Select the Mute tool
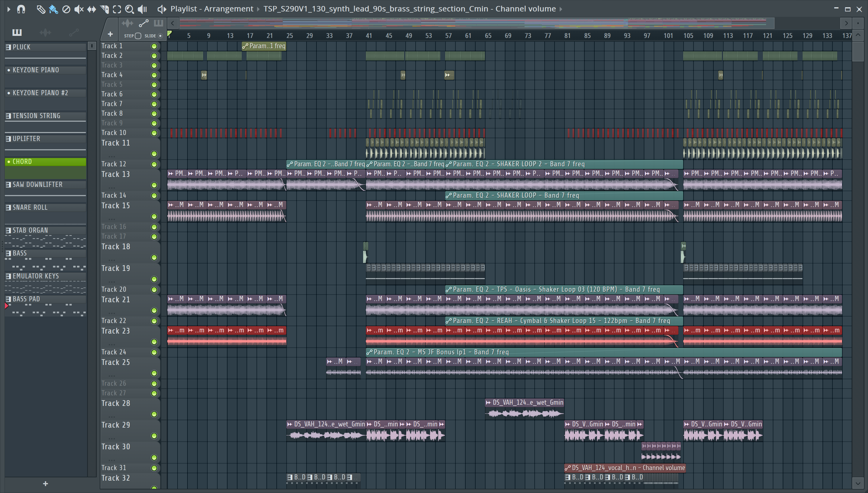The image size is (868, 493). [x=79, y=9]
